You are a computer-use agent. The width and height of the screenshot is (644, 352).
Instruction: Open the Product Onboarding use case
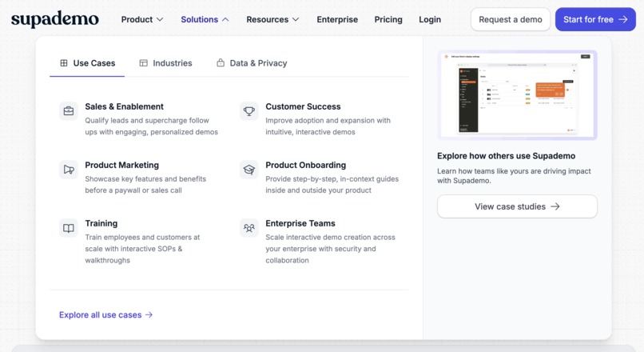(320, 178)
